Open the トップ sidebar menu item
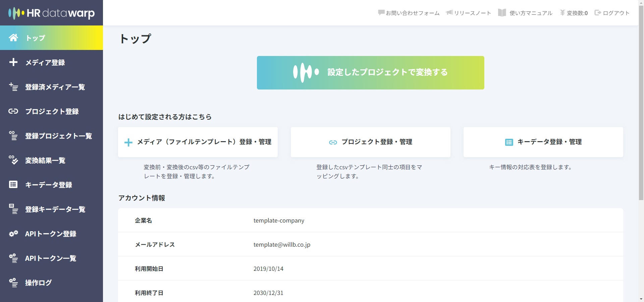The width and height of the screenshot is (644, 302). tap(51, 38)
